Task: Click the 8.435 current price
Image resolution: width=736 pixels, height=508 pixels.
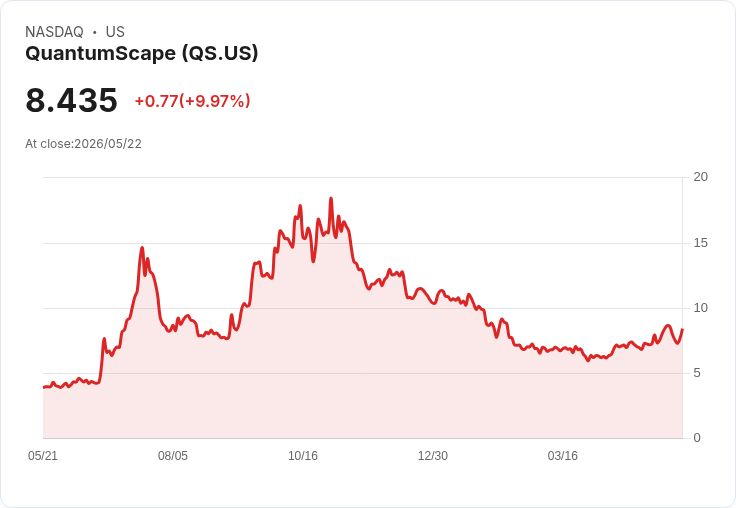Action: tap(71, 100)
